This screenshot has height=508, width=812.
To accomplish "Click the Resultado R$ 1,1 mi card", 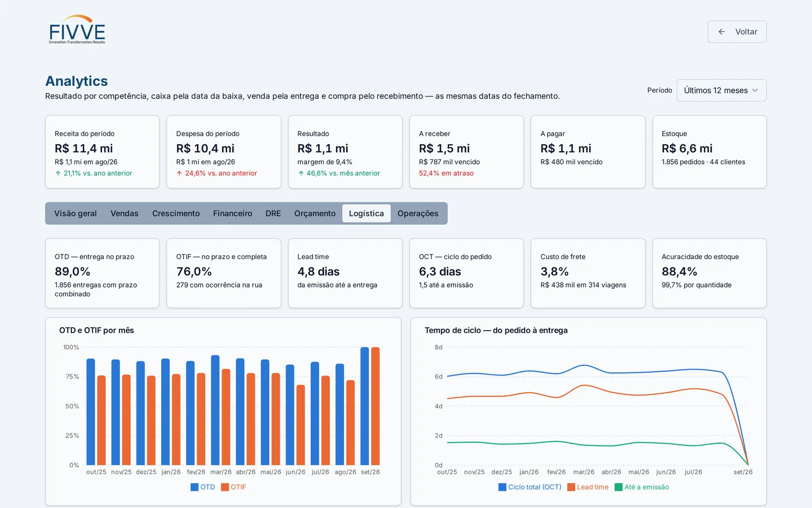I will tap(345, 152).
